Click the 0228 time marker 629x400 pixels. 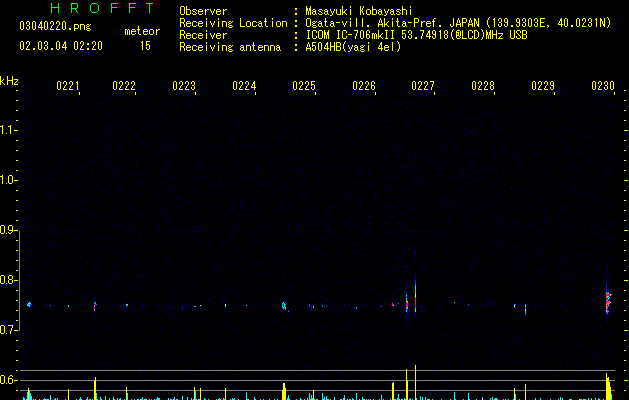[x=483, y=86]
